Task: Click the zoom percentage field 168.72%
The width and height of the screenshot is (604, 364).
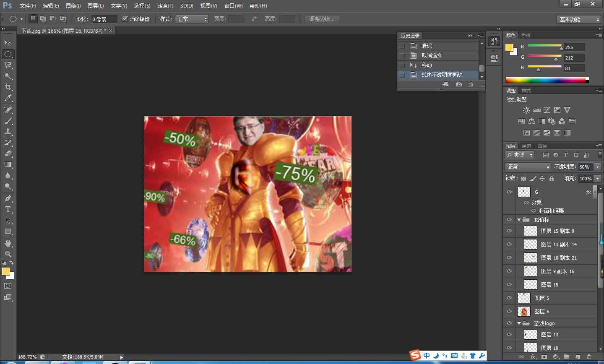Action: 28,357
